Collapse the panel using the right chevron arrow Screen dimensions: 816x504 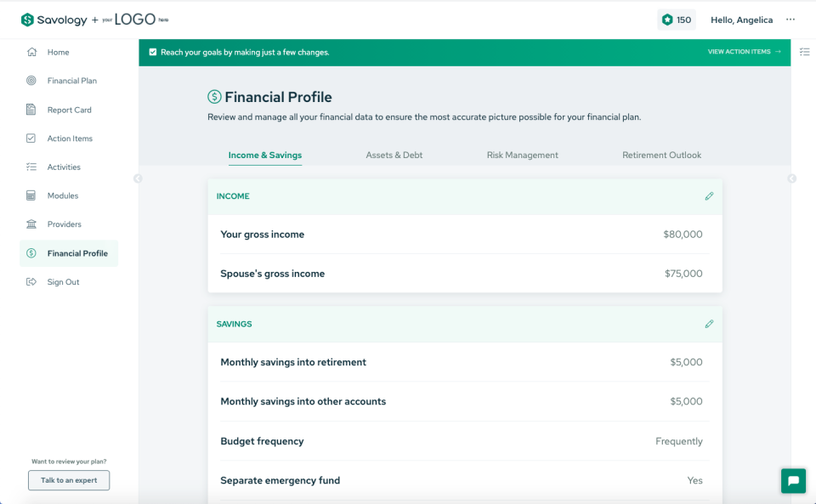pos(791,178)
